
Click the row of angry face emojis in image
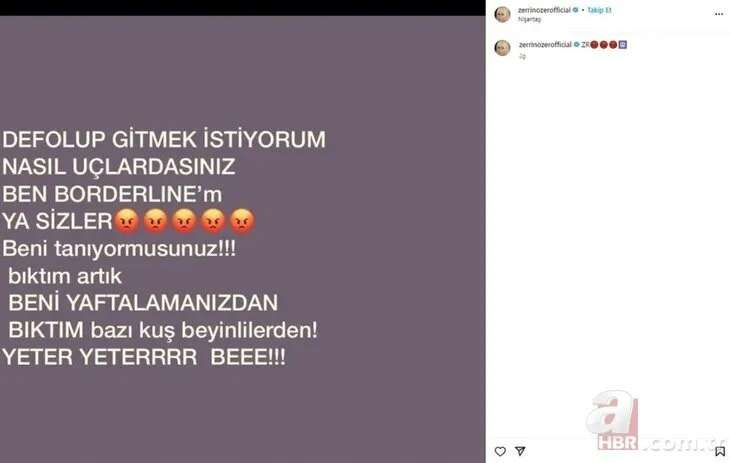point(184,221)
